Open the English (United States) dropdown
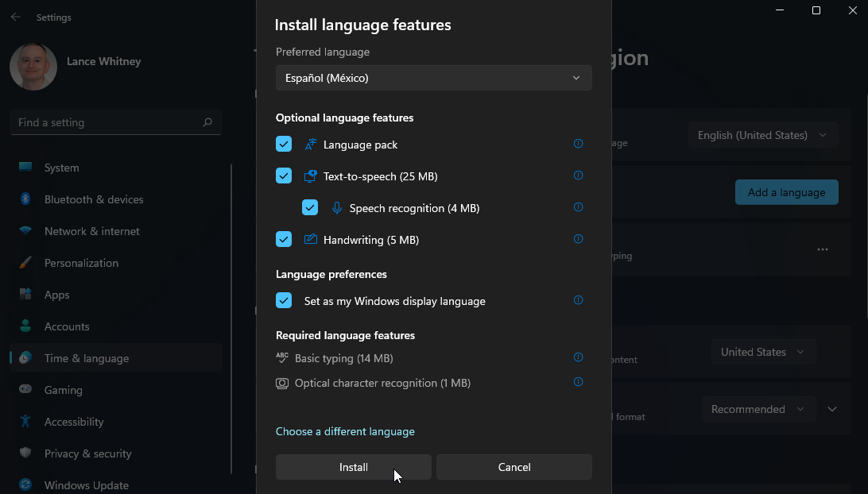The height and width of the screenshot is (494, 868). 761,135
